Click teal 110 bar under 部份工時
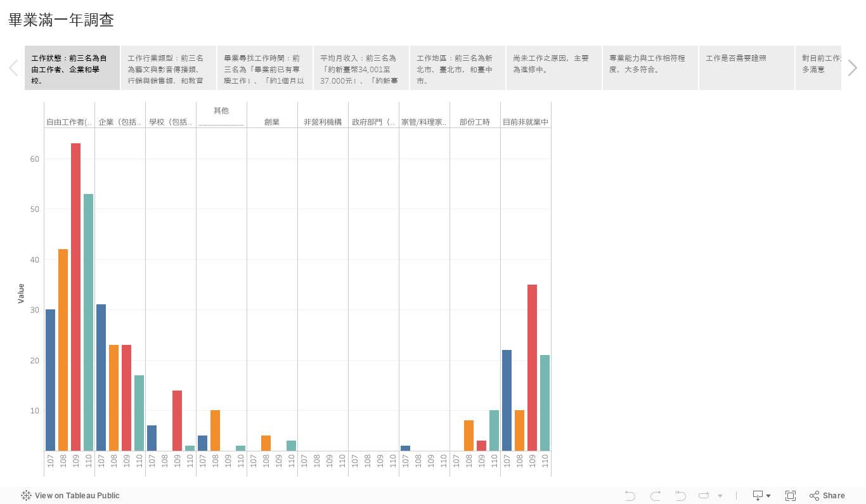 pyautogui.click(x=494, y=430)
